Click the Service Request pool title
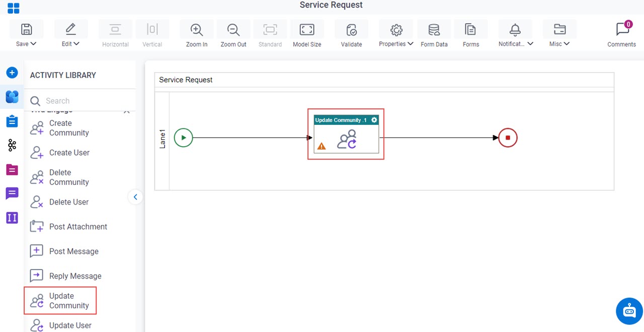 [186, 80]
